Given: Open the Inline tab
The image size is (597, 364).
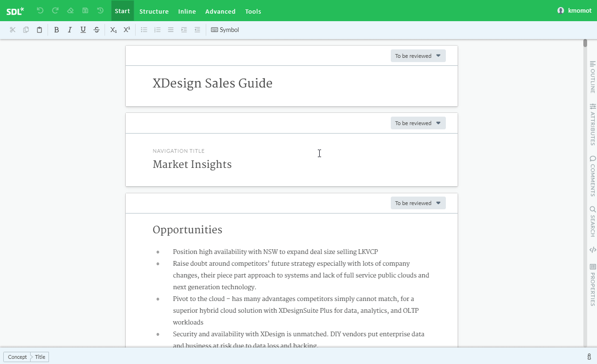Looking at the screenshot, I should pos(187,11).
